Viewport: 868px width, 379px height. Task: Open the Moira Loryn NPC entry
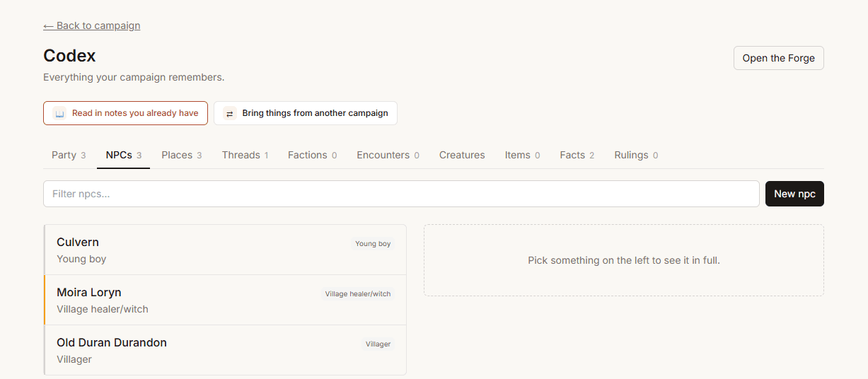point(225,300)
